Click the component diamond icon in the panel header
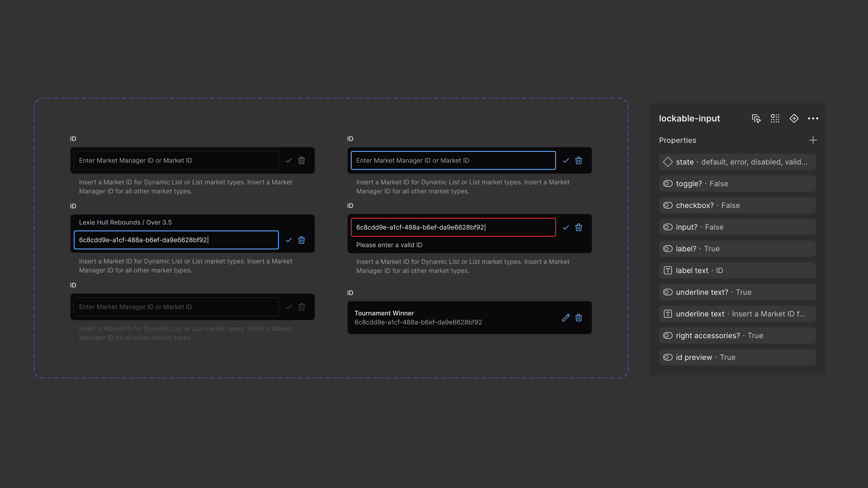The image size is (868, 488). (x=794, y=119)
